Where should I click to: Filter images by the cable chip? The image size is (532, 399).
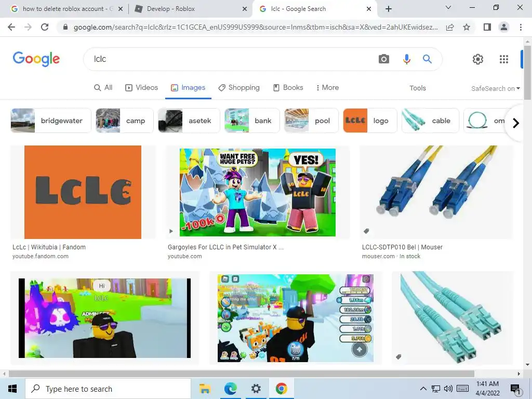click(x=430, y=121)
